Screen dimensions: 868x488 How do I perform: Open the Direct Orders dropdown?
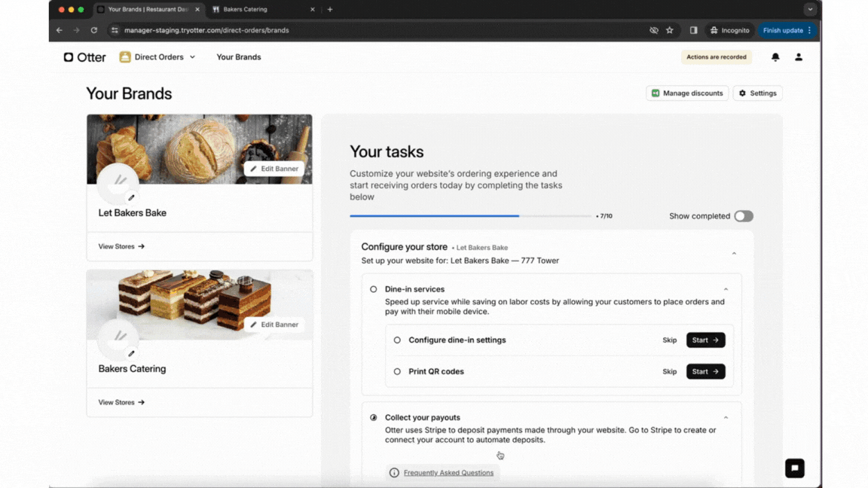(x=157, y=57)
